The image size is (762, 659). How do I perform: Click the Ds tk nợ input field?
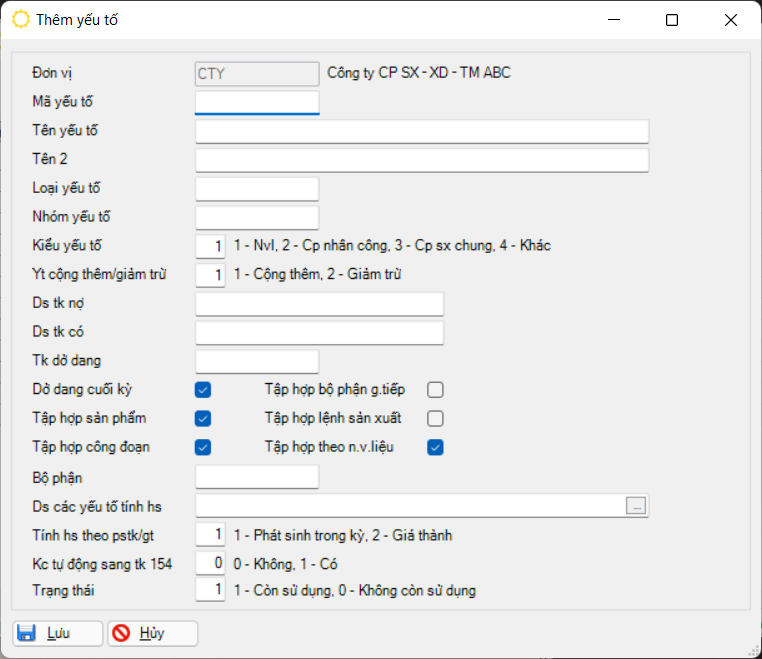point(319,304)
